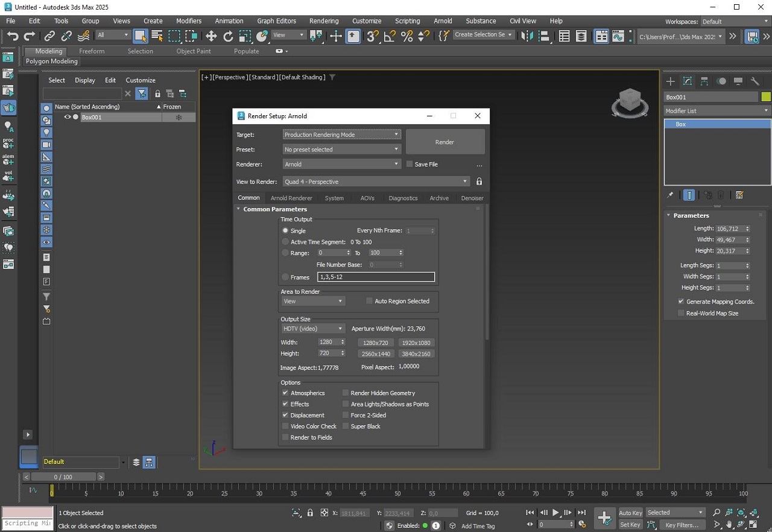Click the Box001 object color swatch

[765, 97]
